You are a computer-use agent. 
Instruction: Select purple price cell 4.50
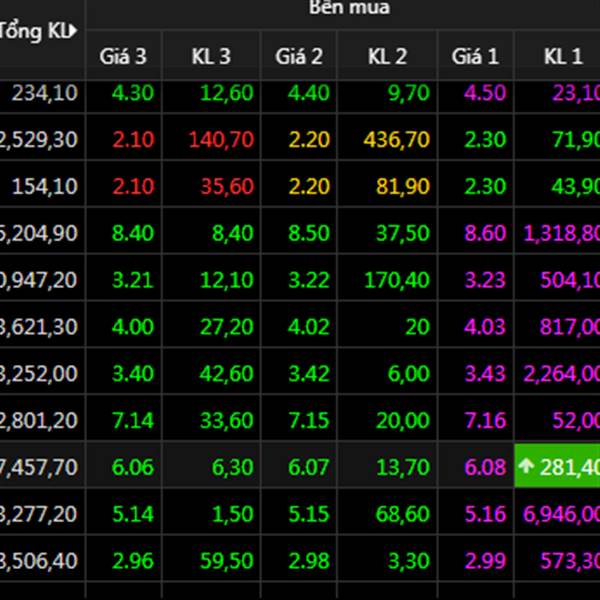click(485, 93)
